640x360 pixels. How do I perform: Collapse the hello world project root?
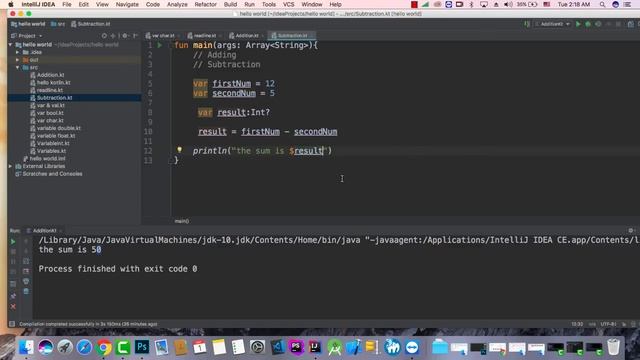[11, 44]
